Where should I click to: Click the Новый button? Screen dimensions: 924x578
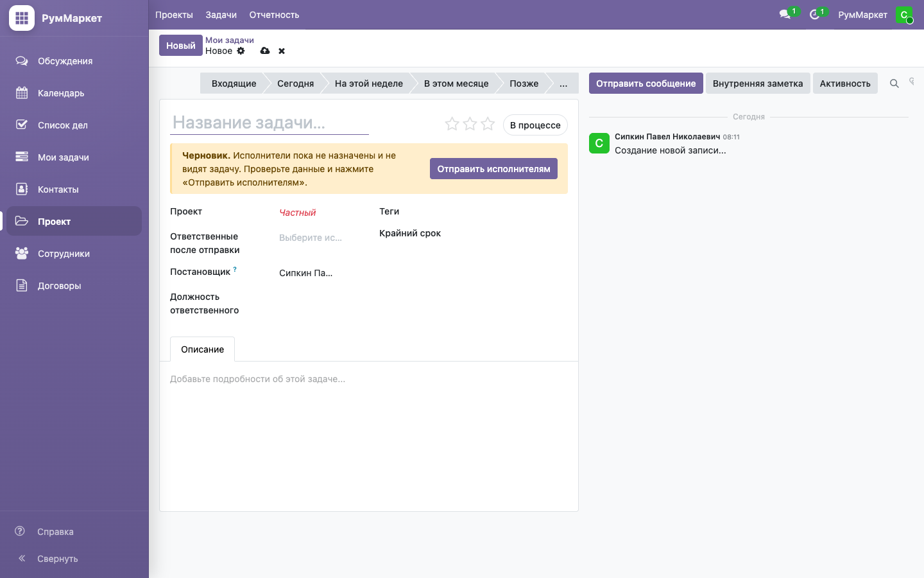pos(181,46)
